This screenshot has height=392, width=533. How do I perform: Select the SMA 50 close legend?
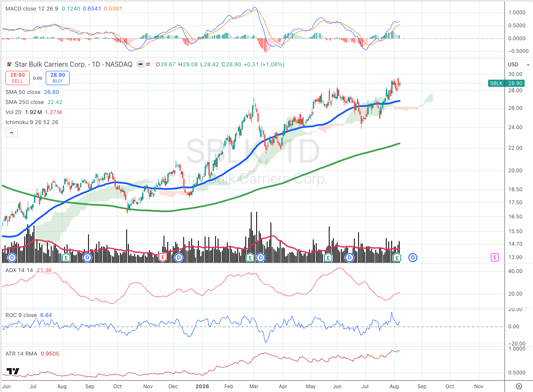point(23,92)
